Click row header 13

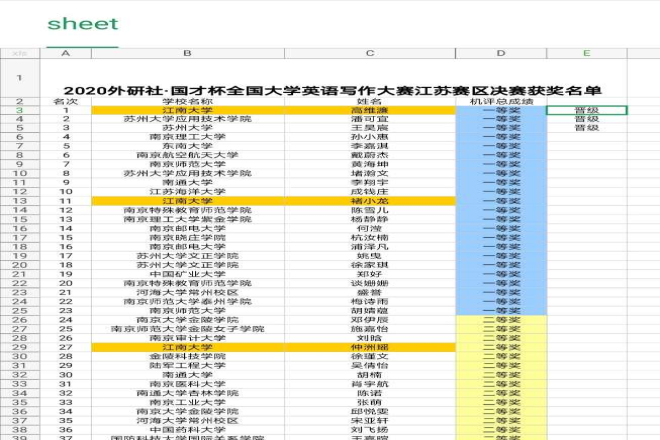(19, 201)
